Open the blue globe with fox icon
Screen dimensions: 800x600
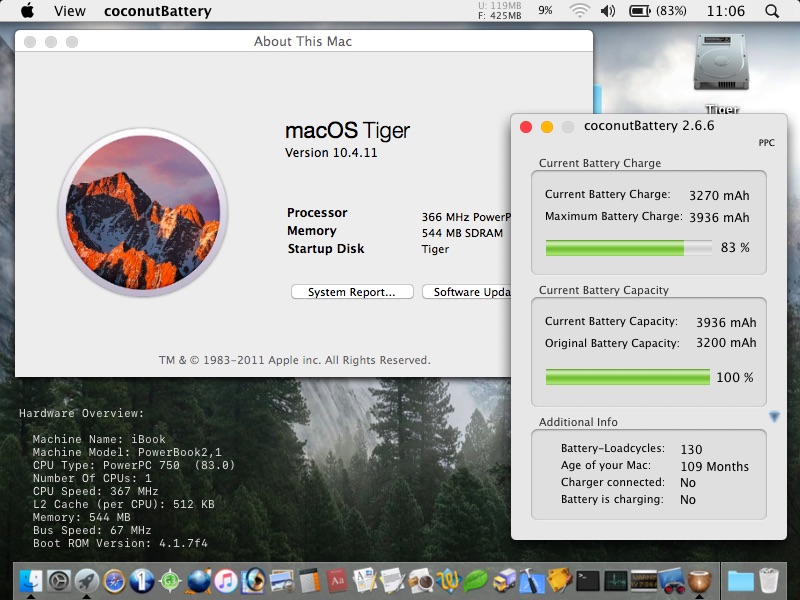point(198,581)
